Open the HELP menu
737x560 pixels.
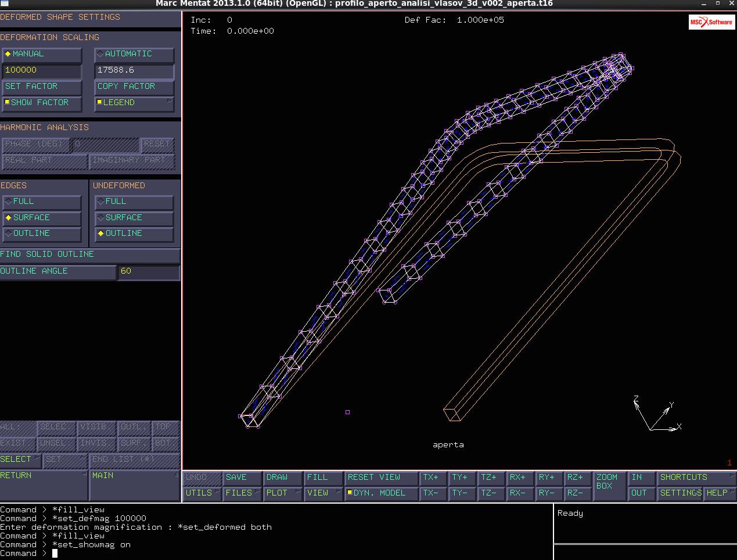(x=720, y=493)
